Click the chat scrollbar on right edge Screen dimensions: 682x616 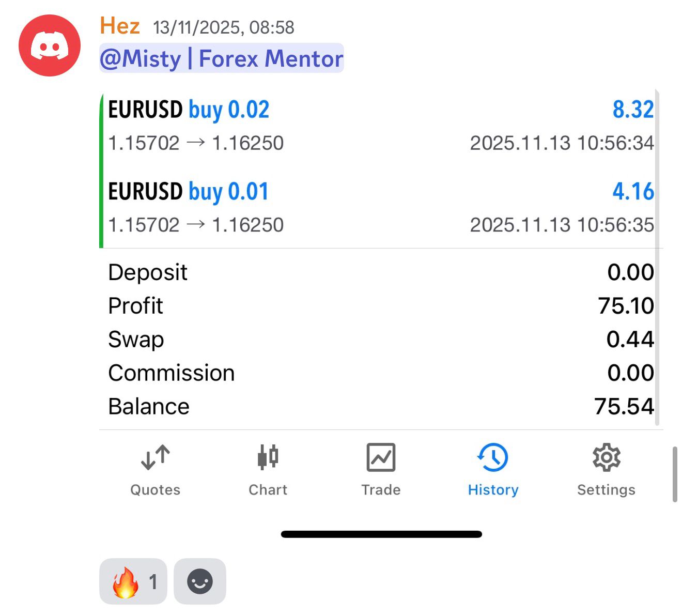pos(674,474)
